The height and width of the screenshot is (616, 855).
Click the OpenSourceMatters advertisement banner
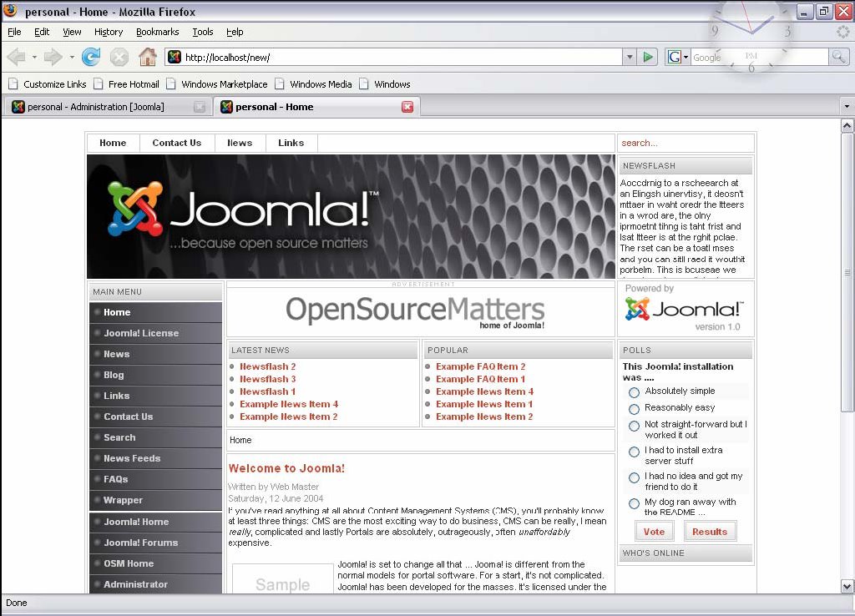415,312
